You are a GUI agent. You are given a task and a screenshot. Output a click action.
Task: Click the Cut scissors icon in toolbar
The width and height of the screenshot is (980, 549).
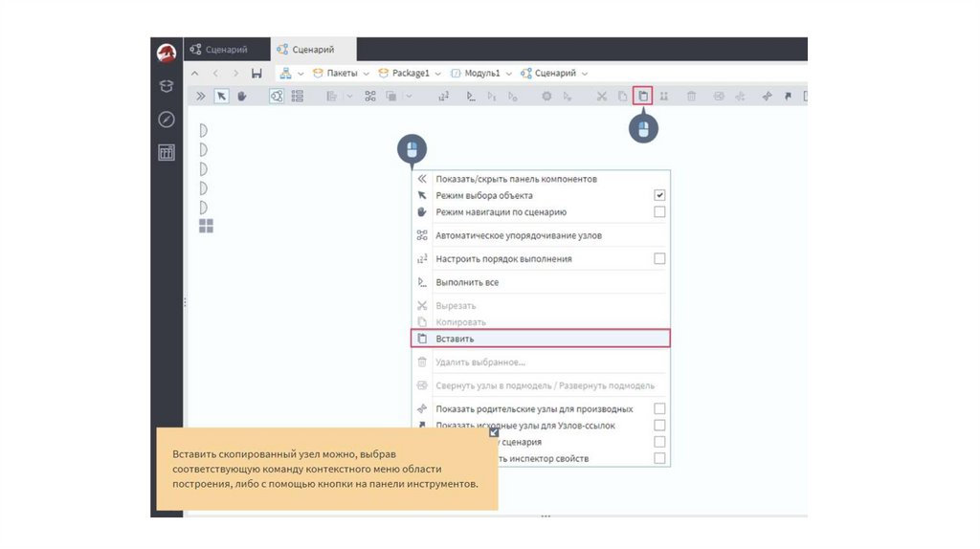click(602, 96)
